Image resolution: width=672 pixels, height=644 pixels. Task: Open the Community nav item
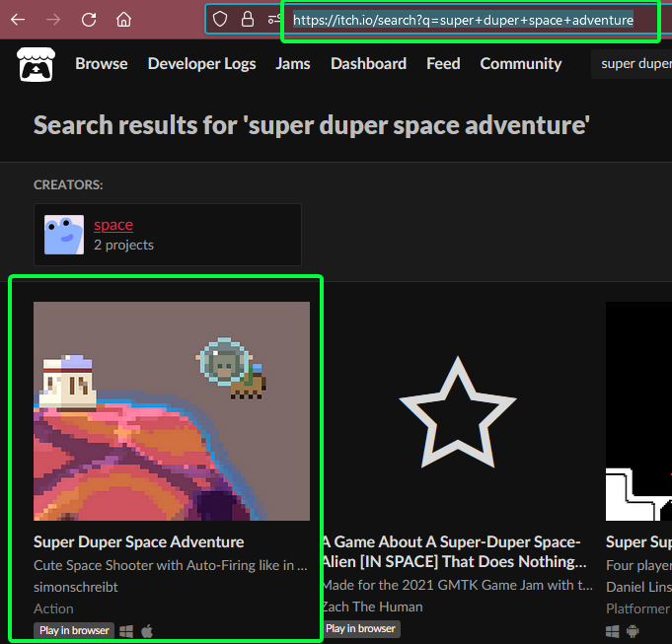[521, 64]
